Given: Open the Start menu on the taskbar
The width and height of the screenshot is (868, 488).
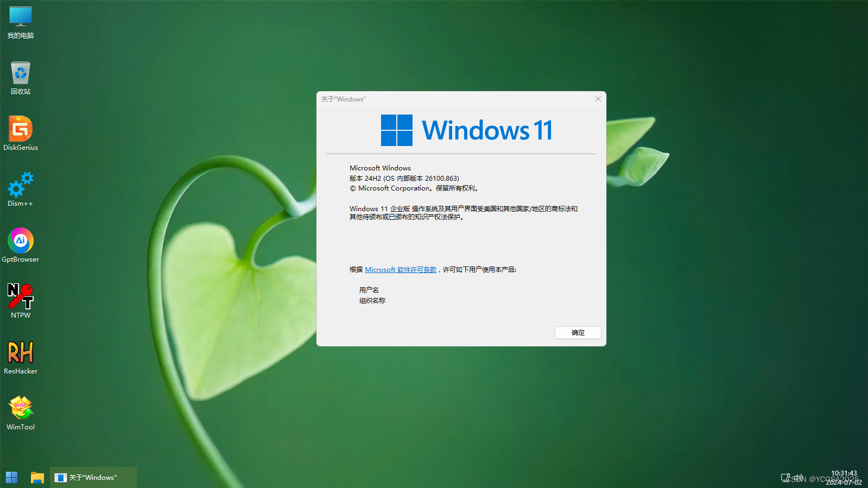Looking at the screenshot, I should [x=12, y=477].
